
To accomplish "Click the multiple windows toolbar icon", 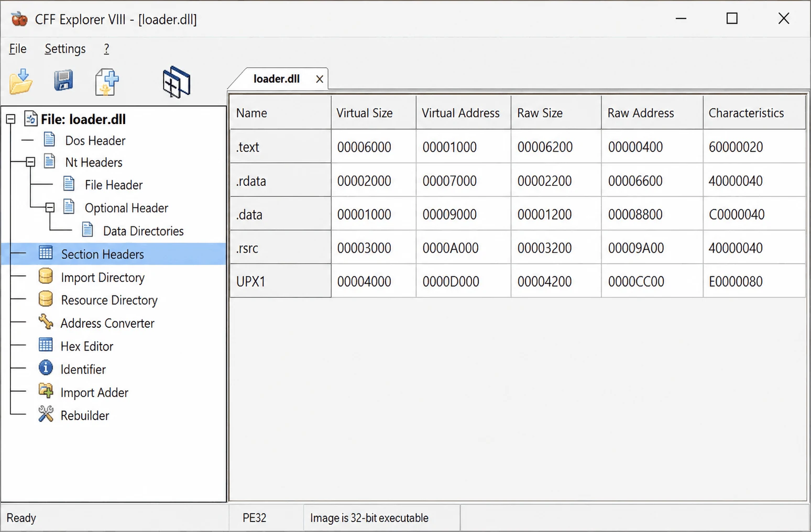I will pyautogui.click(x=176, y=82).
